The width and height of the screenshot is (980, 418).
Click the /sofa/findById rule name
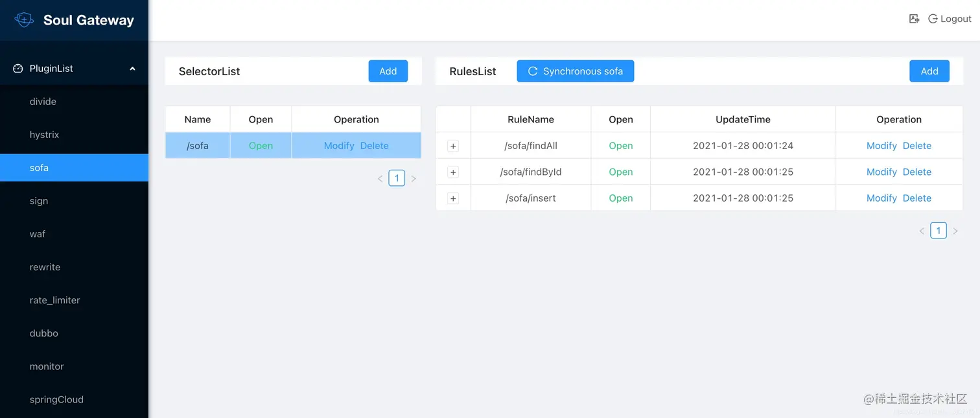pos(531,172)
